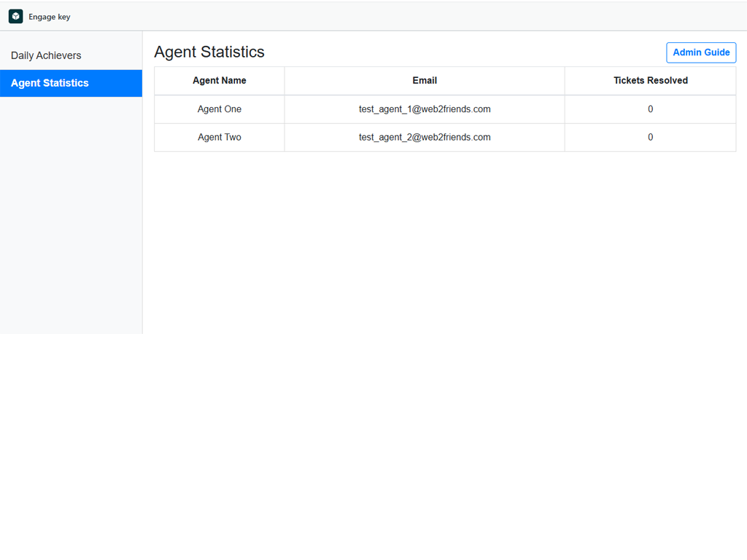Open the Admin Guide
Viewport: 747px width, 560px height.
click(700, 52)
